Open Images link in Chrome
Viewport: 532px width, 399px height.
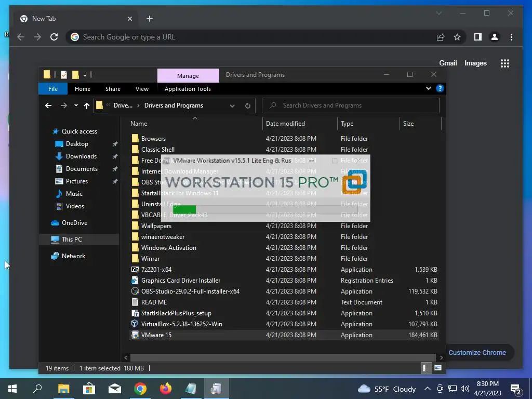point(475,63)
